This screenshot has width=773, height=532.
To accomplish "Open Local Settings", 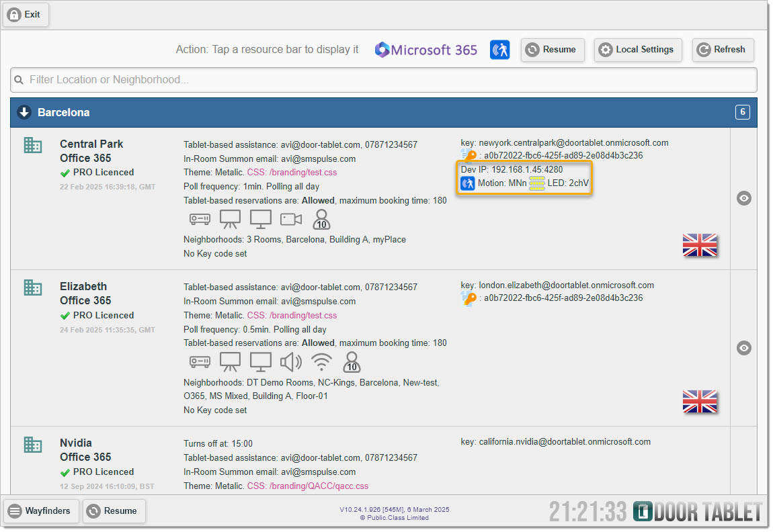I will coord(637,50).
